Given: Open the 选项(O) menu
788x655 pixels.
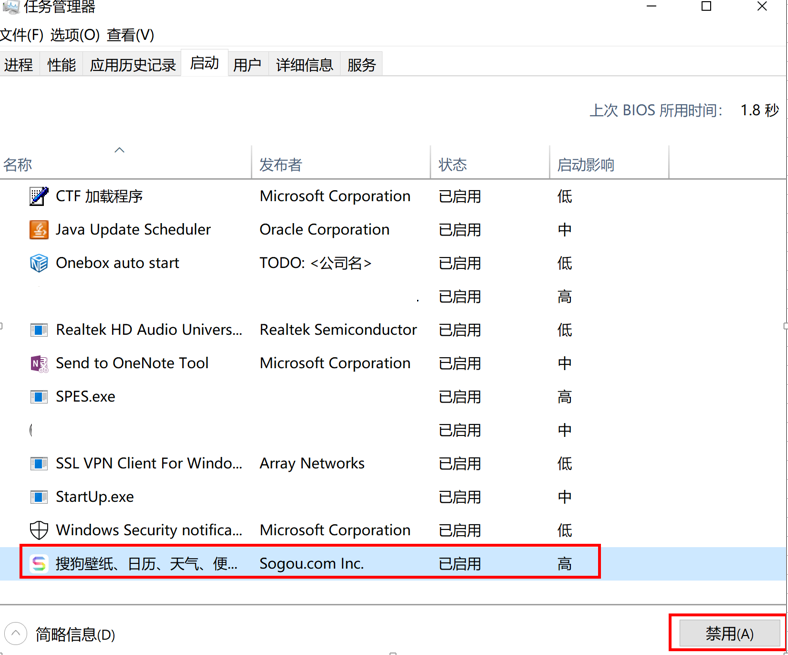Looking at the screenshot, I should click(75, 35).
